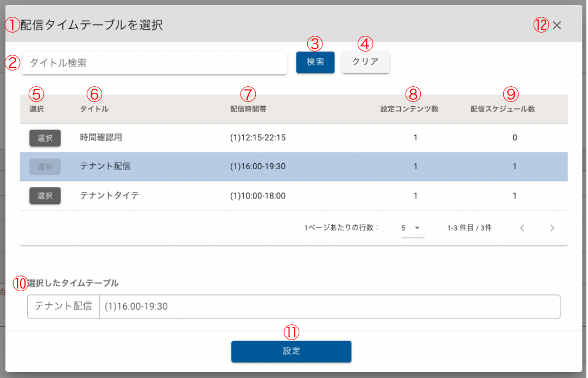Select the 時間確認用 timetable row button
The width and height of the screenshot is (588, 378).
click(x=45, y=138)
